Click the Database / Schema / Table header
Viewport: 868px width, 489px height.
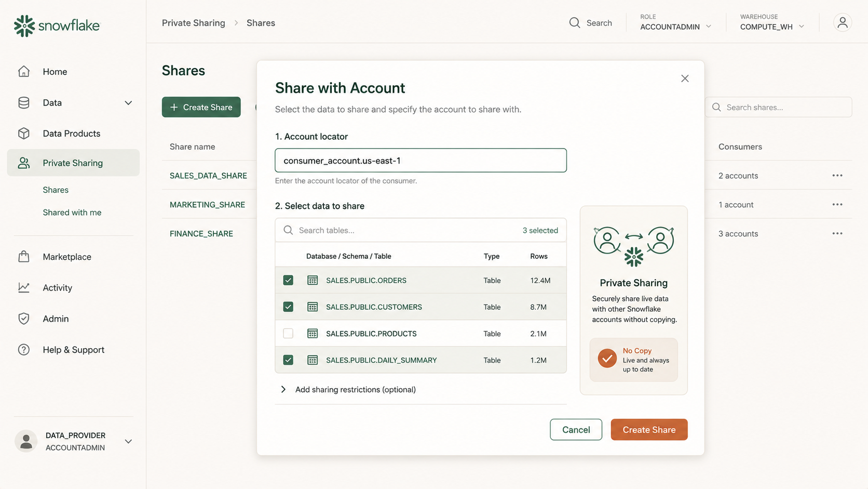pyautogui.click(x=349, y=256)
